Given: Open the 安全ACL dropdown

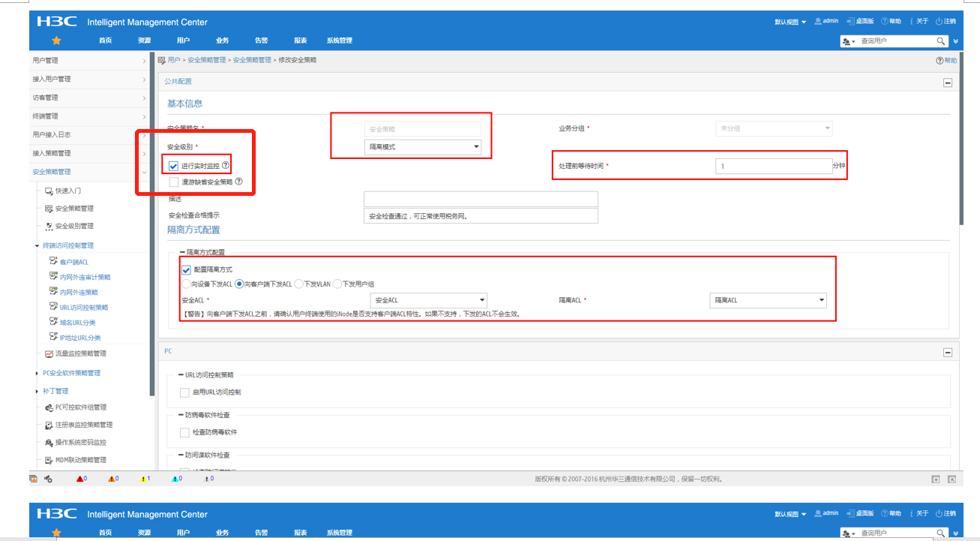Looking at the screenshot, I should pyautogui.click(x=430, y=300).
